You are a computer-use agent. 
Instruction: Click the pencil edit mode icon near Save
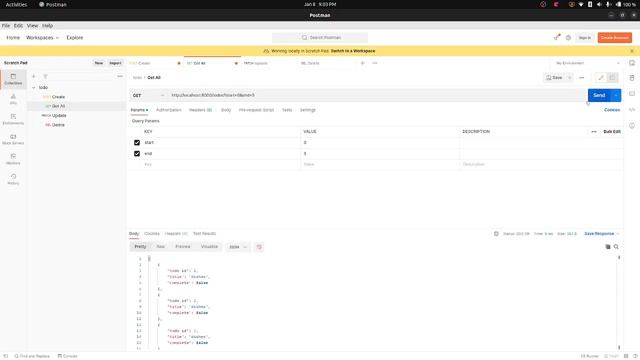pyautogui.click(x=601, y=78)
